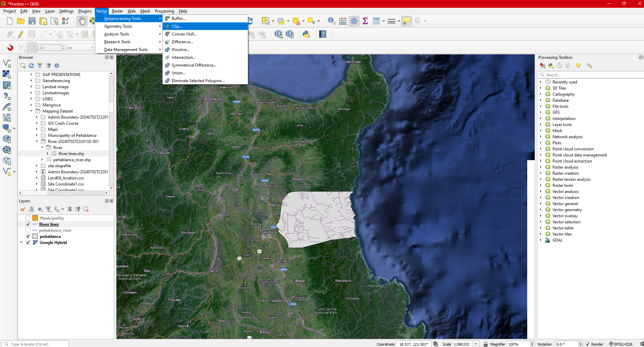The image size is (644, 347).
Task: Click the Help question mark icon
Action: tap(323, 34)
